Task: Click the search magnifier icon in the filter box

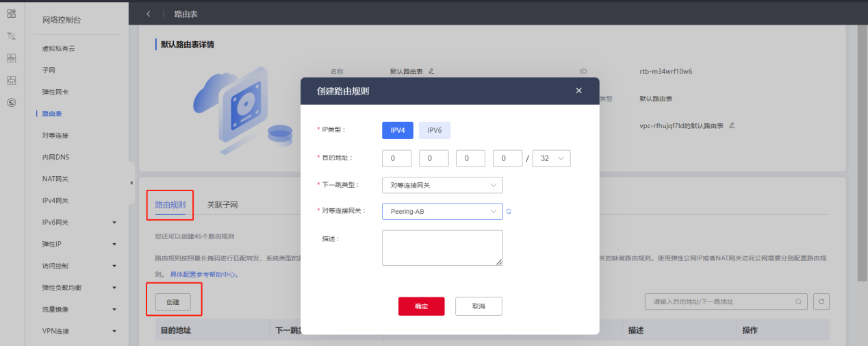Action: tap(798, 301)
